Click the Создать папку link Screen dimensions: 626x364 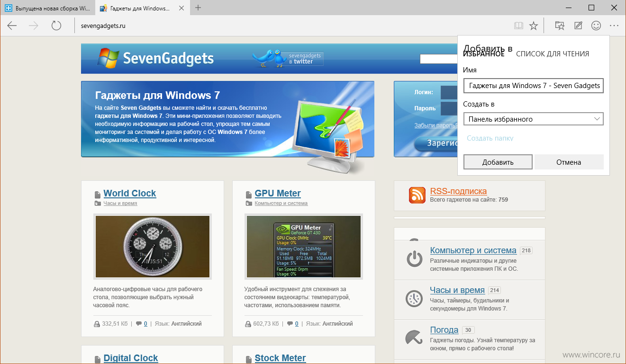pyautogui.click(x=490, y=138)
